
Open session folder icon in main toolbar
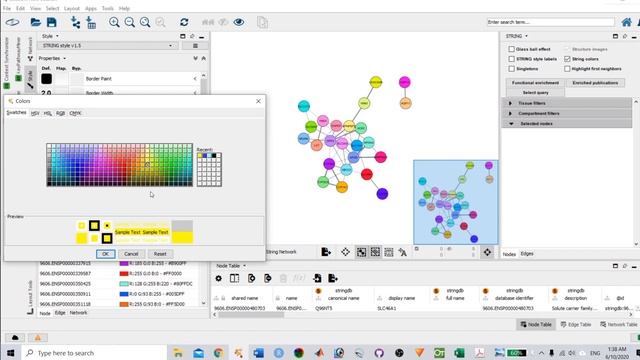coord(36,22)
